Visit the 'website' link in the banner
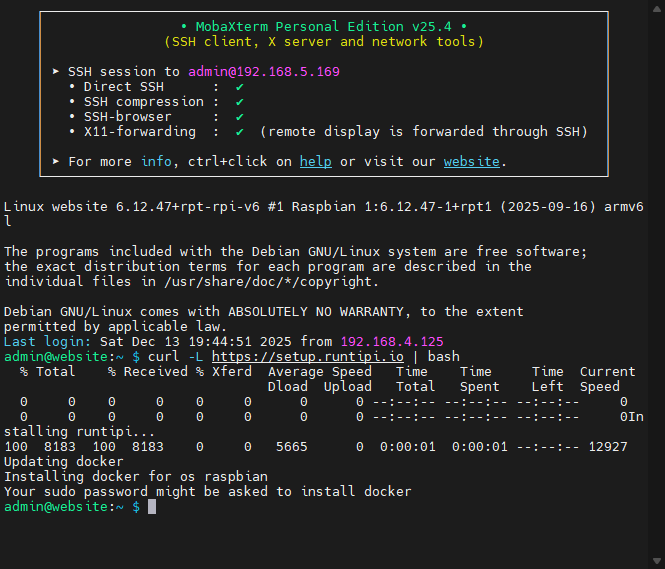The width and height of the screenshot is (665, 569). (472, 162)
